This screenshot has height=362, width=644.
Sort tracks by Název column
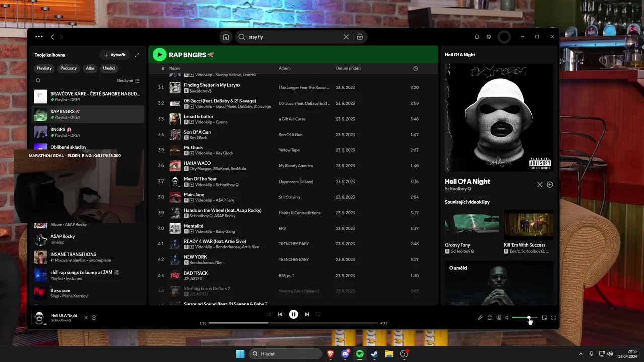(175, 68)
